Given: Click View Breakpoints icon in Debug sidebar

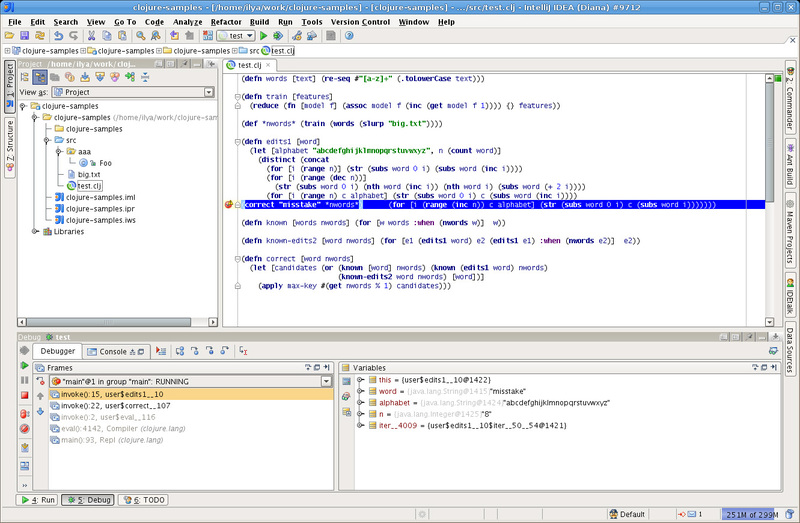Looking at the screenshot, I should 24,414.
